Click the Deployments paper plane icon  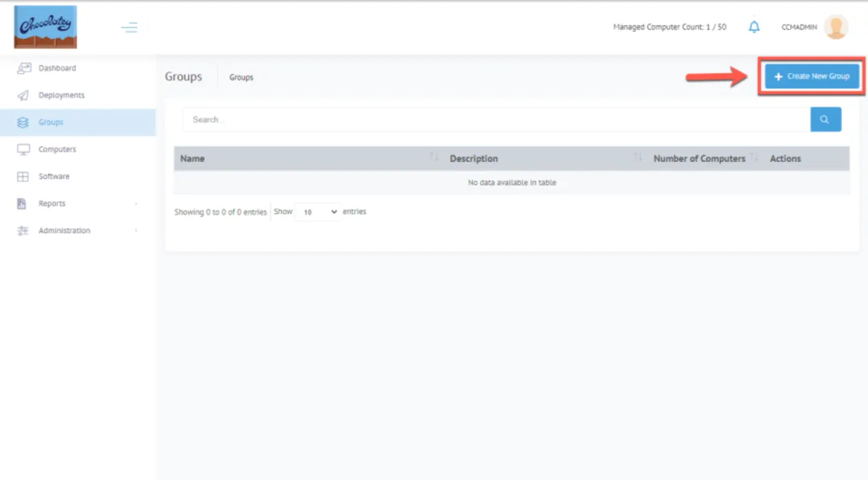(23, 95)
